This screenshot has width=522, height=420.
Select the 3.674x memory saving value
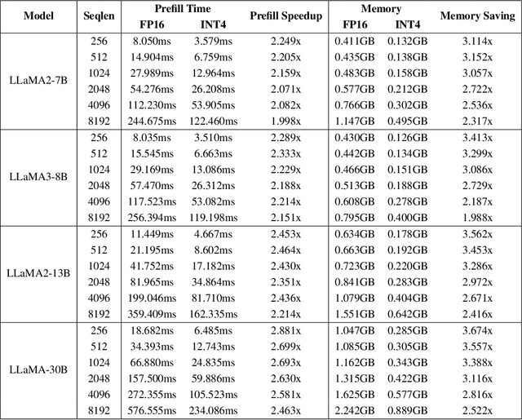coord(476,329)
